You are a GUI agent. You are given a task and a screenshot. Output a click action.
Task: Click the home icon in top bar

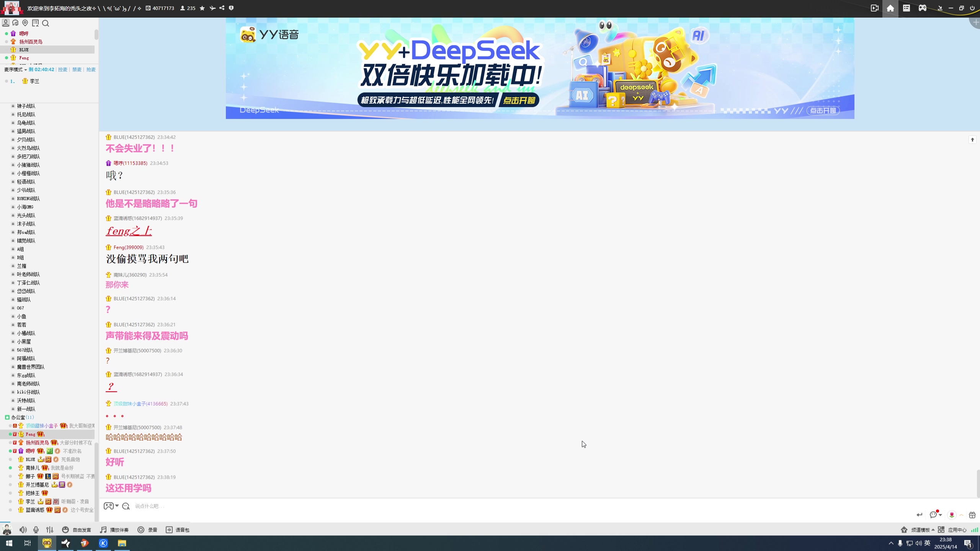click(890, 8)
